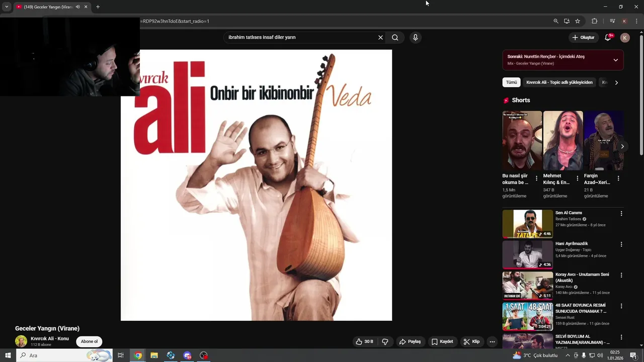The height and width of the screenshot is (362, 644).
Task: Expand the Sonraki mix playlist panel
Action: [x=615, y=60]
